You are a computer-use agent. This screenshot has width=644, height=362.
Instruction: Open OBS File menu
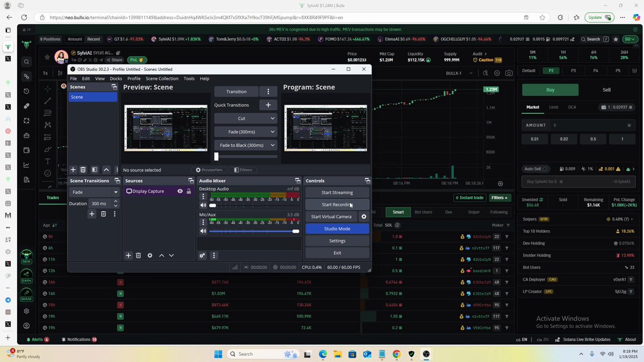74,78
